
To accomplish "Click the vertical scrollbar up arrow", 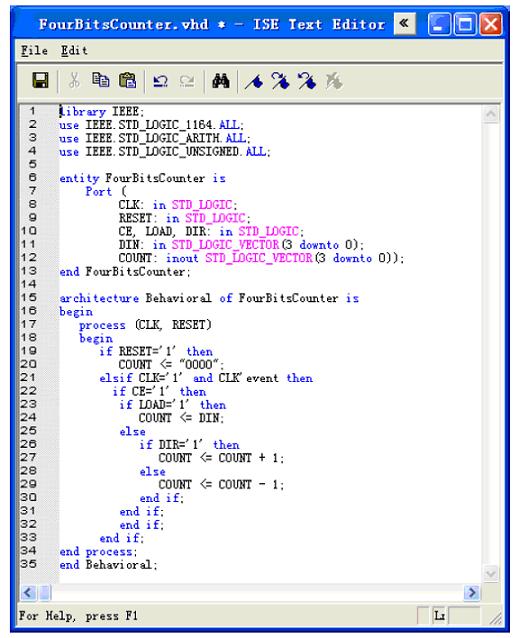I will pyautogui.click(x=491, y=115).
